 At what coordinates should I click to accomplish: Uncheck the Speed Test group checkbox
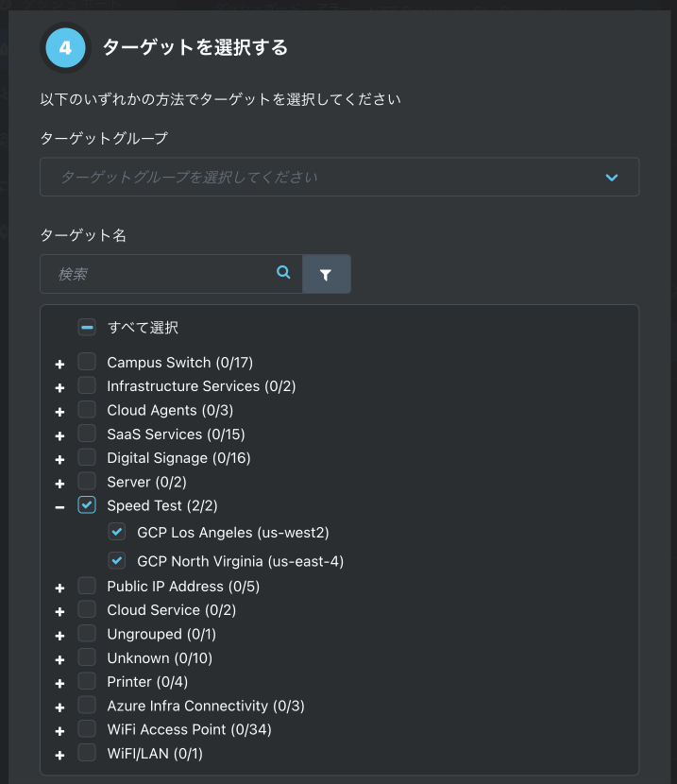pyautogui.click(x=87, y=505)
